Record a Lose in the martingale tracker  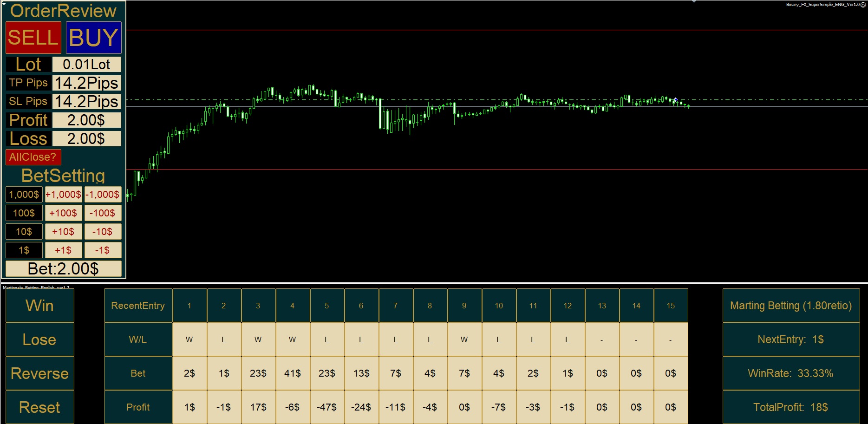(x=39, y=339)
